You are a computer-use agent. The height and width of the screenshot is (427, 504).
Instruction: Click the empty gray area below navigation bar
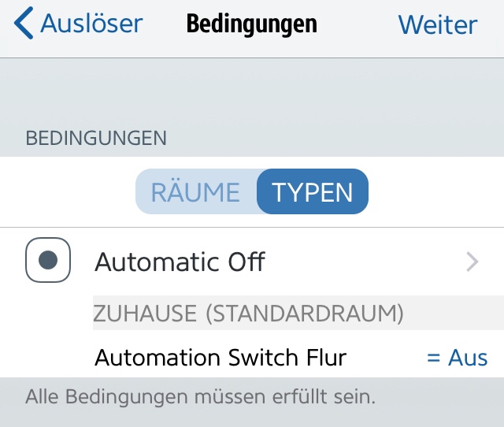(x=252, y=91)
